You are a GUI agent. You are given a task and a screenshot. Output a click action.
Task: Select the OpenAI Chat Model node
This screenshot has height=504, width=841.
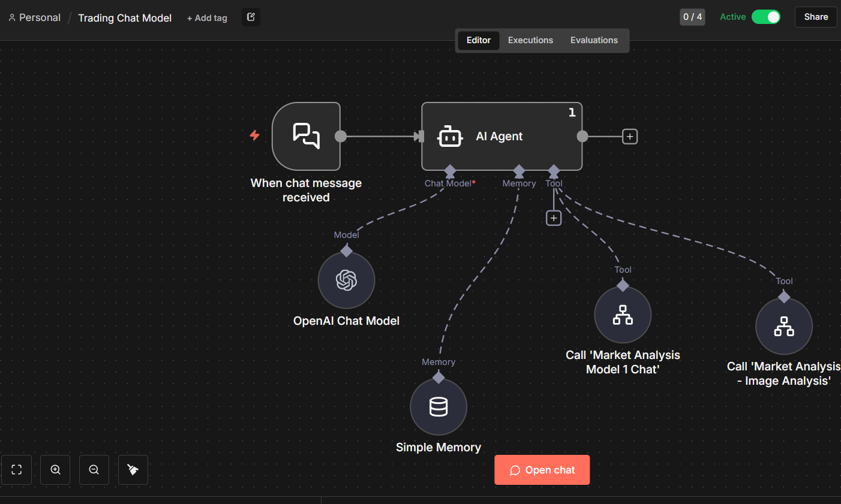point(346,280)
